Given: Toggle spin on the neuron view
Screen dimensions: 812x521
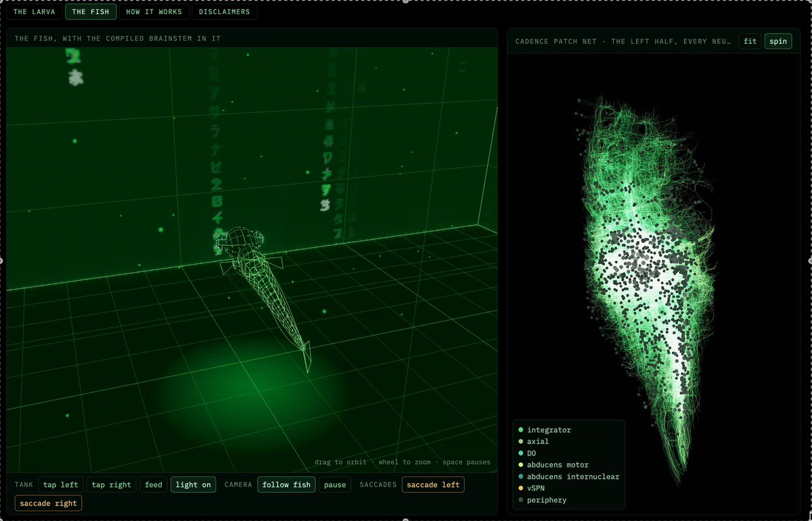Looking at the screenshot, I should pyautogui.click(x=778, y=41).
